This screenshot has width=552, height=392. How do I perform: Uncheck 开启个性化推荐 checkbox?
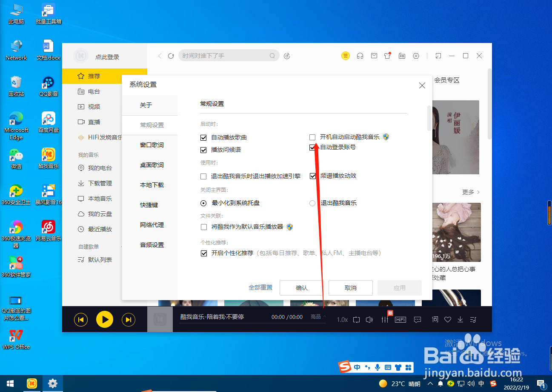[x=203, y=253]
